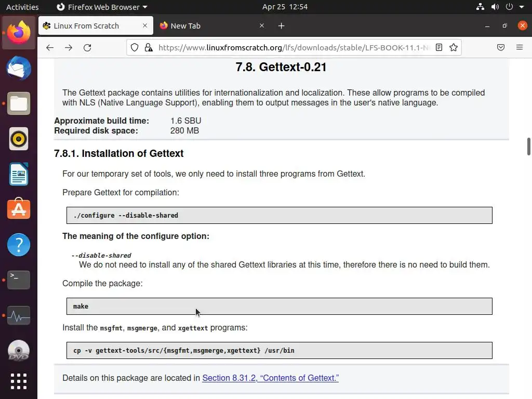Expand the Firefox Web Browser app menu
Screen dimensions: 532x399
[101, 7]
